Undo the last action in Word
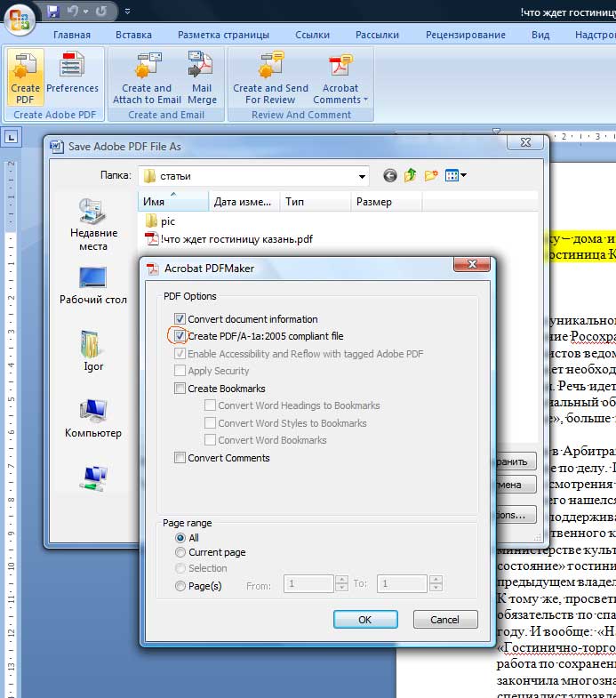 pos(73,12)
